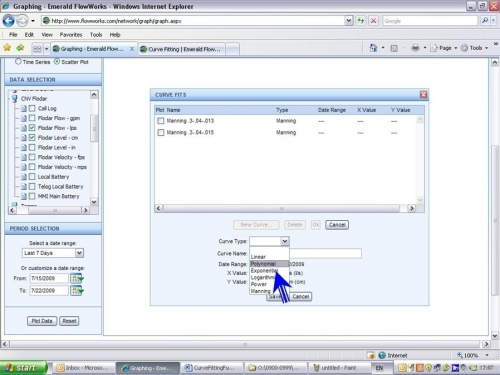Open the Tools gear menu in command bar
Image resolution: width=500 pixels, height=375 pixels.
pyautogui.click(x=475, y=48)
